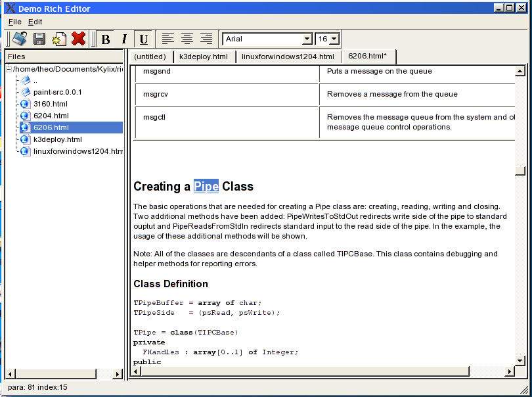Create a new document with toolbar icon
This screenshot has width=532, height=397.
pyautogui.click(x=59, y=39)
